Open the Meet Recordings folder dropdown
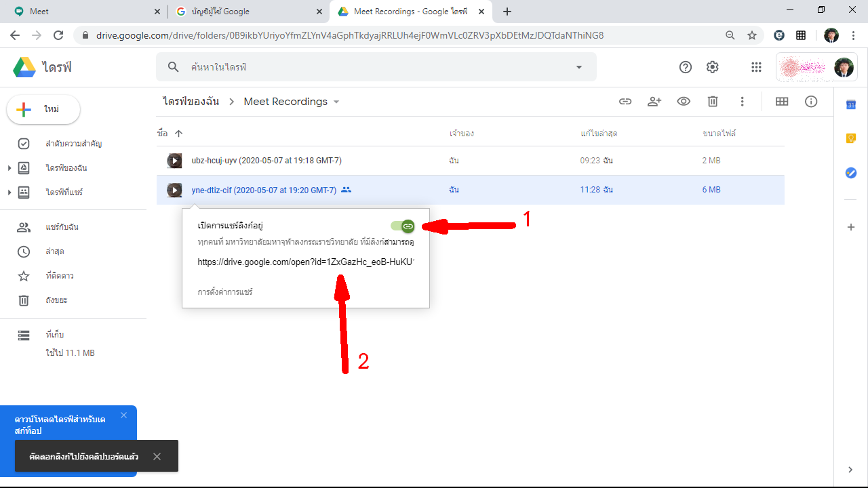Screen dimensions: 868x488 click(336, 102)
